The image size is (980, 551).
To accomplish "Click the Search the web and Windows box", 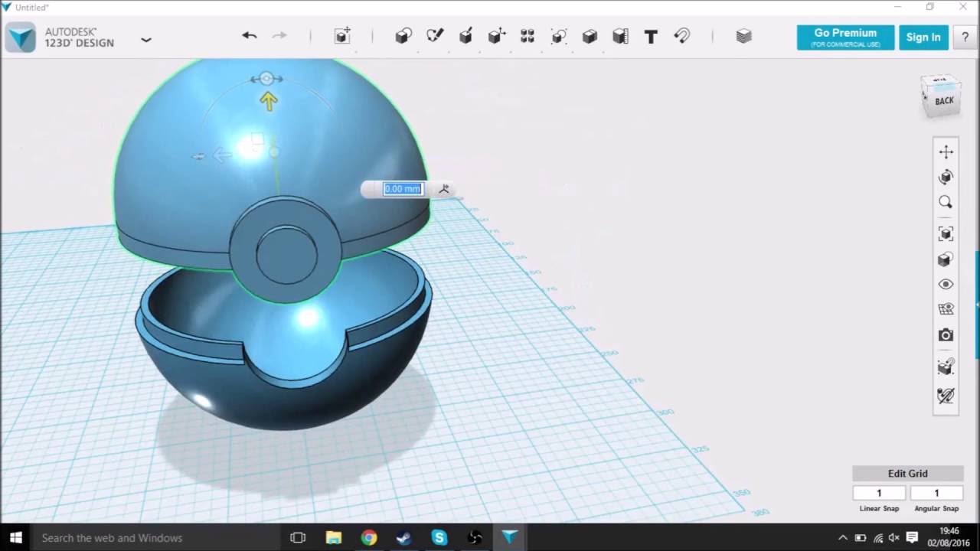I will [156, 538].
